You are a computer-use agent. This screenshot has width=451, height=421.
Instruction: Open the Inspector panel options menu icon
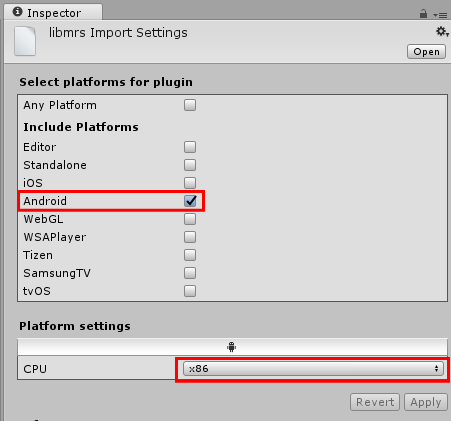click(440, 15)
